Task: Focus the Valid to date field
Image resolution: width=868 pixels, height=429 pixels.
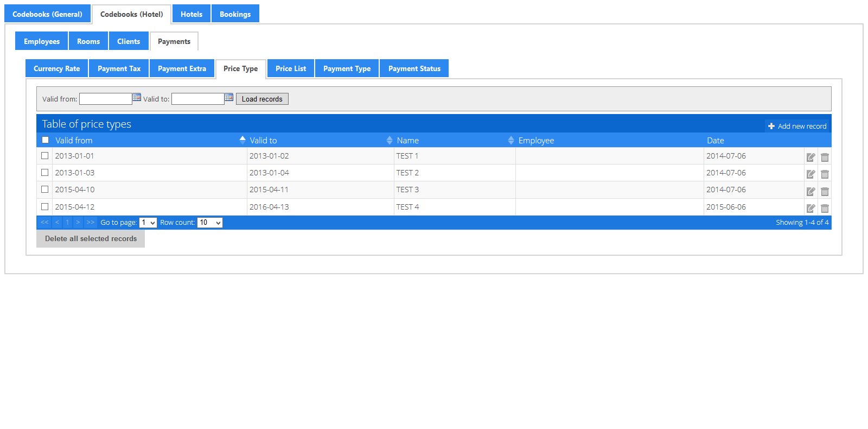Action: click(198, 99)
